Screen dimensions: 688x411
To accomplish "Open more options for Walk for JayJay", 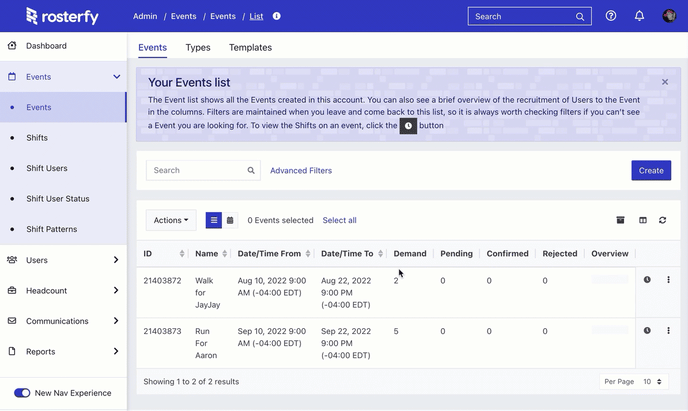I will tap(668, 280).
